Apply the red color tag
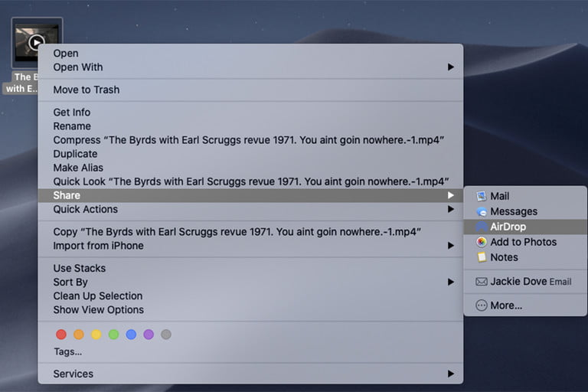 click(x=61, y=335)
